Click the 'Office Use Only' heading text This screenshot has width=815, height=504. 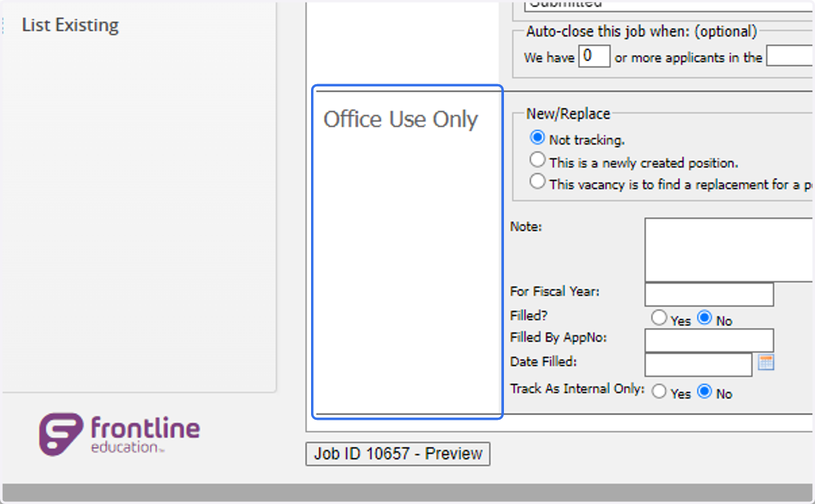tap(401, 120)
